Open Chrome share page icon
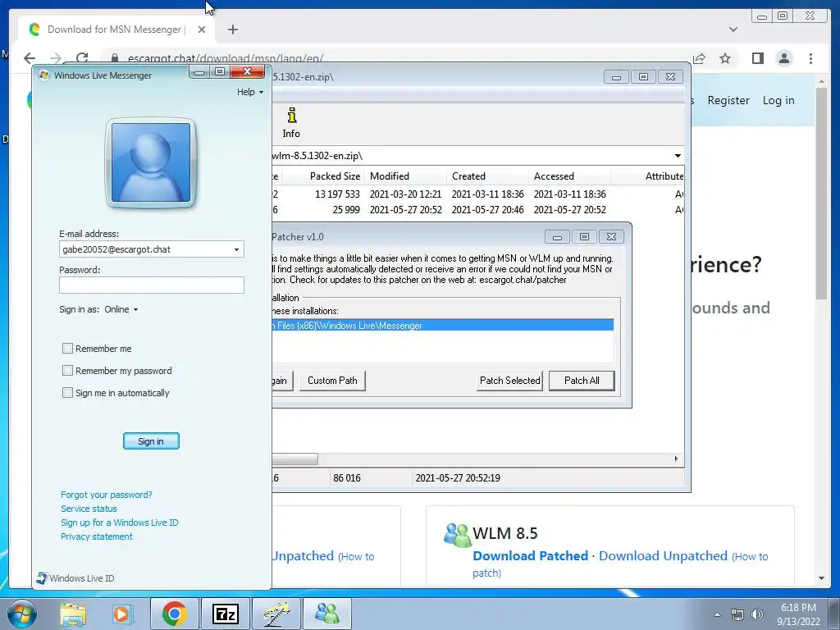The height and width of the screenshot is (630, 840). pos(699,58)
